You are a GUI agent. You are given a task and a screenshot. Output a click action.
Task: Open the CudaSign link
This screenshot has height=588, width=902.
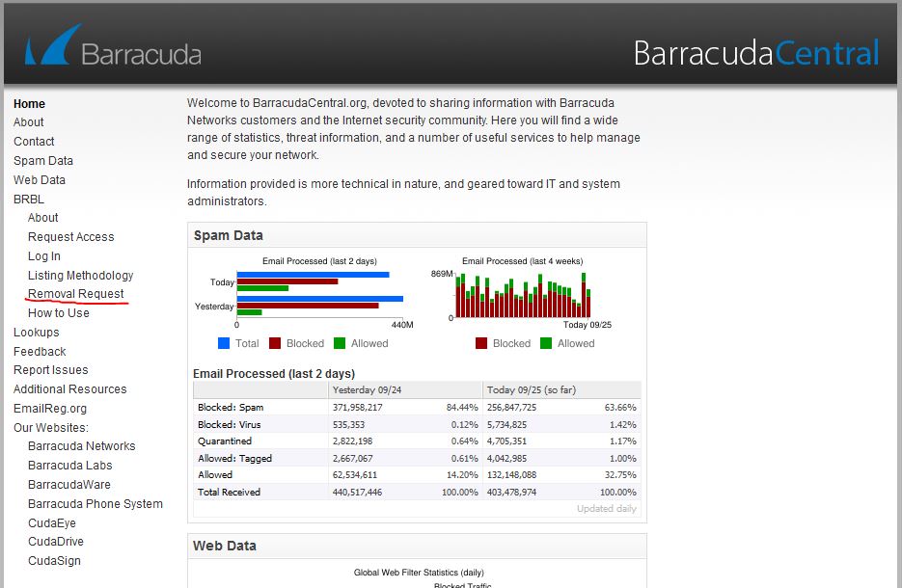coord(54,561)
